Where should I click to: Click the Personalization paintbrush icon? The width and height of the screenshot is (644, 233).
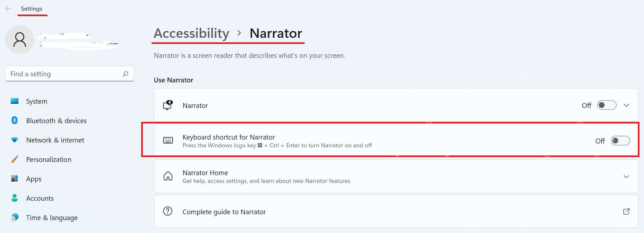coord(15,159)
